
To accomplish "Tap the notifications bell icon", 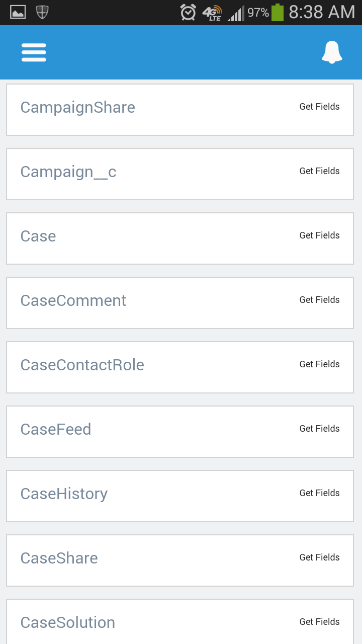I will tap(332, 52).
